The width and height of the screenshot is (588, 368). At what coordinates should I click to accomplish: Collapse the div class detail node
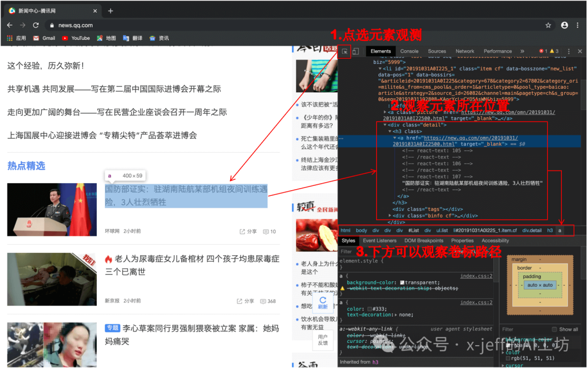(385, 125)
